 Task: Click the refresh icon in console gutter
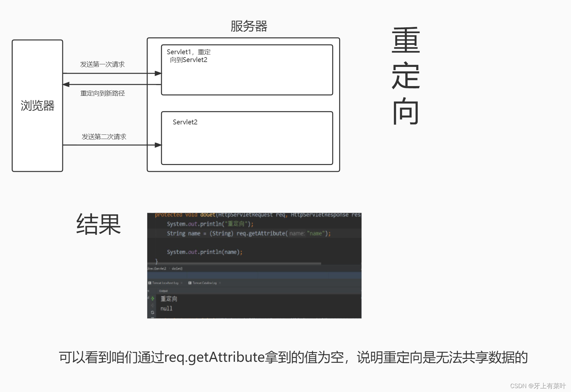[x=153, y=312]
